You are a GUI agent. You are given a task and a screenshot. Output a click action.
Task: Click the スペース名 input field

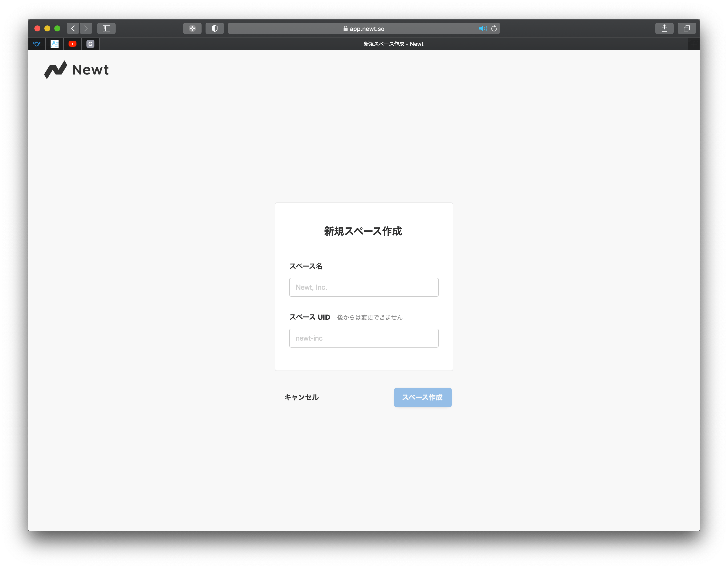[364, 287]
